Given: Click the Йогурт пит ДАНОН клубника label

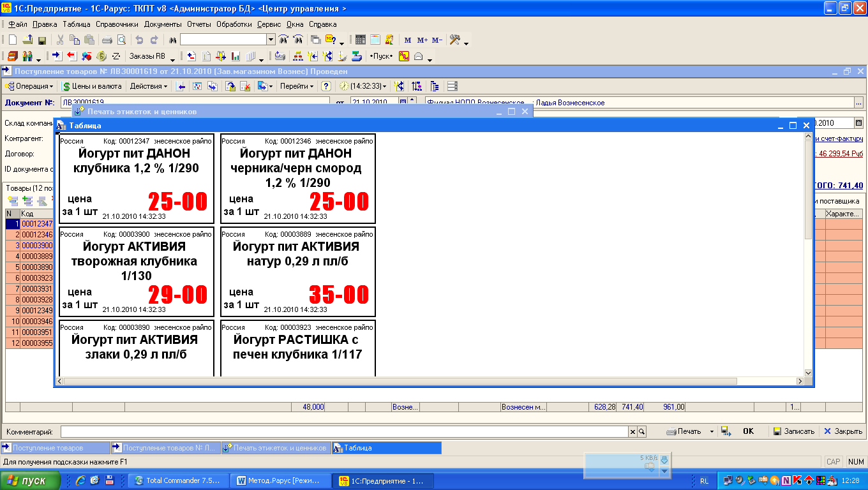Looking at the screenshot, I should (x=137, y=179).
